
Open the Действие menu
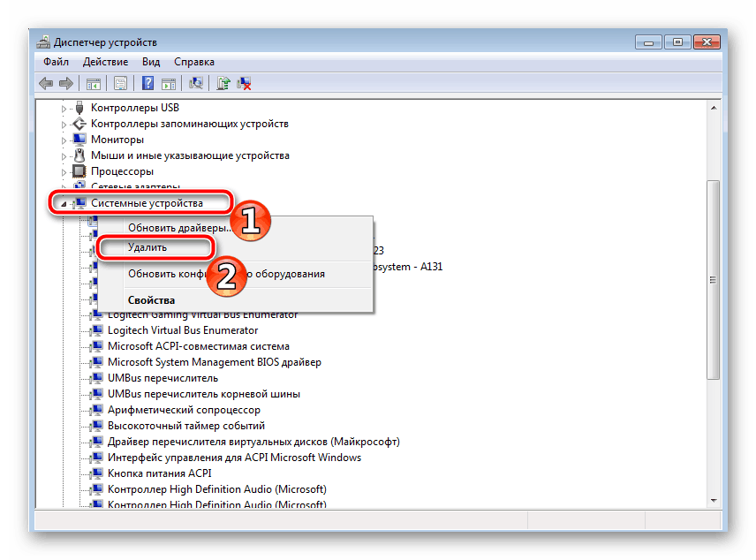(105, 62)
